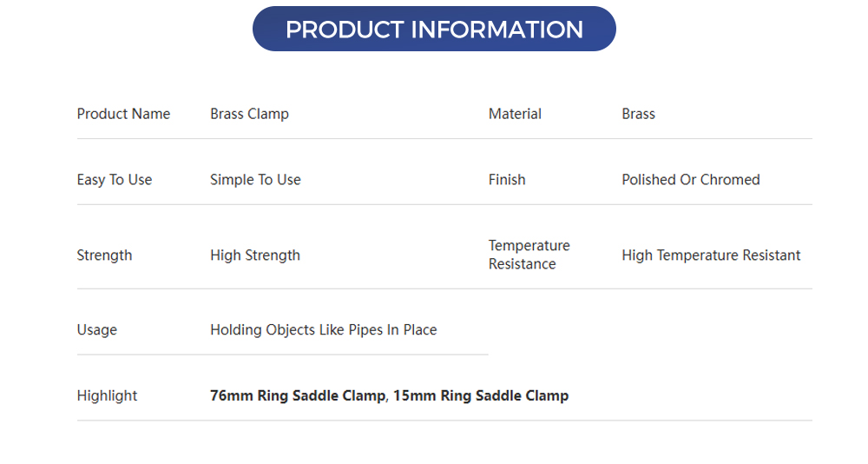This screenshot has width=868, height=464.
Task: Click the Easy To Use label
Action: [x=114, y=180]
